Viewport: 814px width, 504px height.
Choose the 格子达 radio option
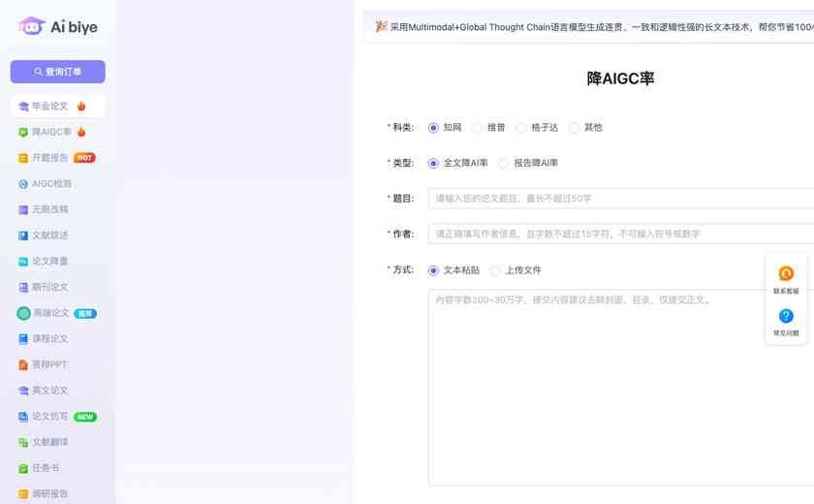point(520,128)
